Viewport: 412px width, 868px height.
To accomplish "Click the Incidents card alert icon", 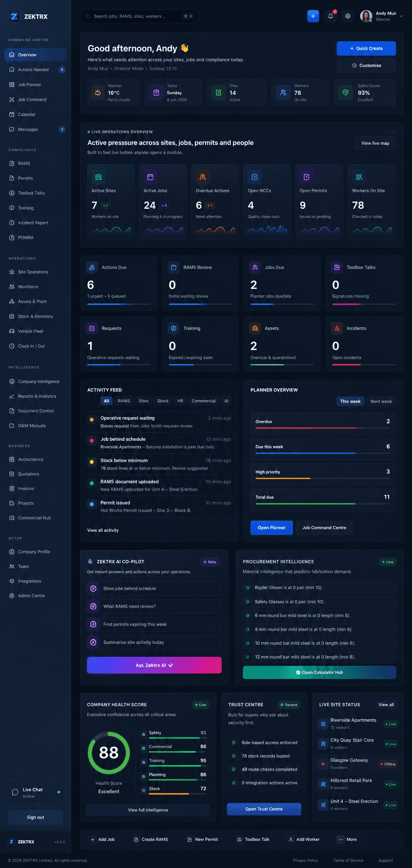I will coord(337,328).
